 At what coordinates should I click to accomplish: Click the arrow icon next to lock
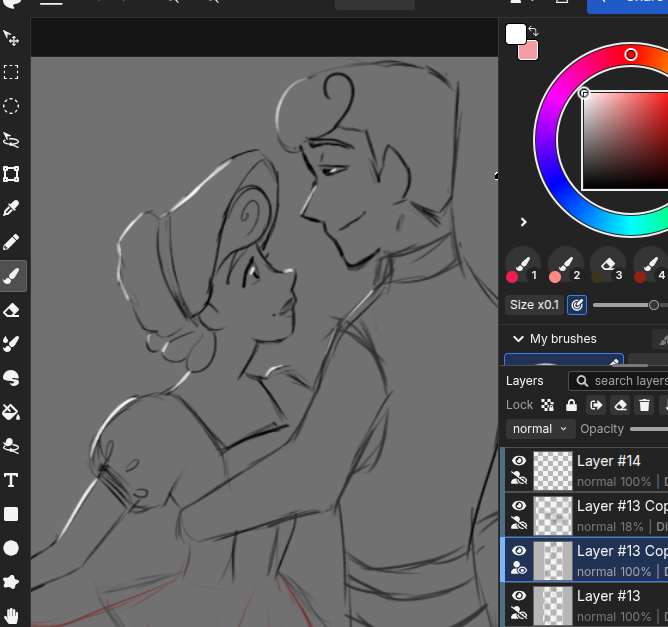[x=596, y=405]
